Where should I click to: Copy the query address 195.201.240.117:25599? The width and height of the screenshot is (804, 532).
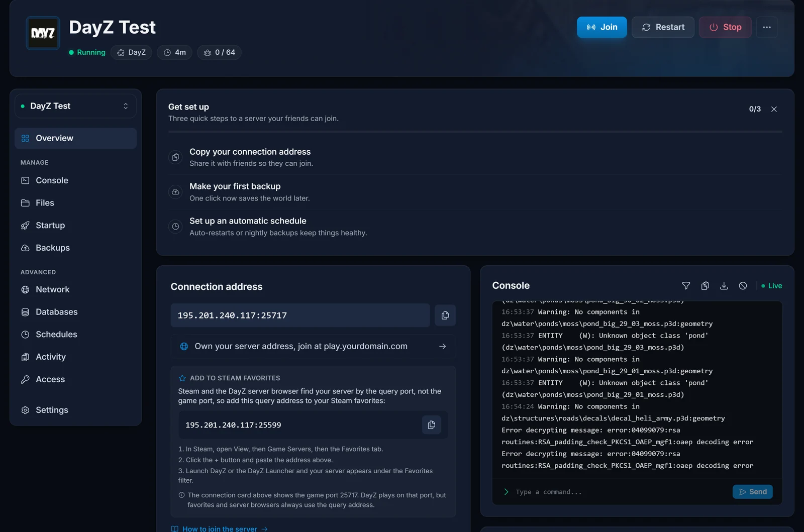coord(431,425)
